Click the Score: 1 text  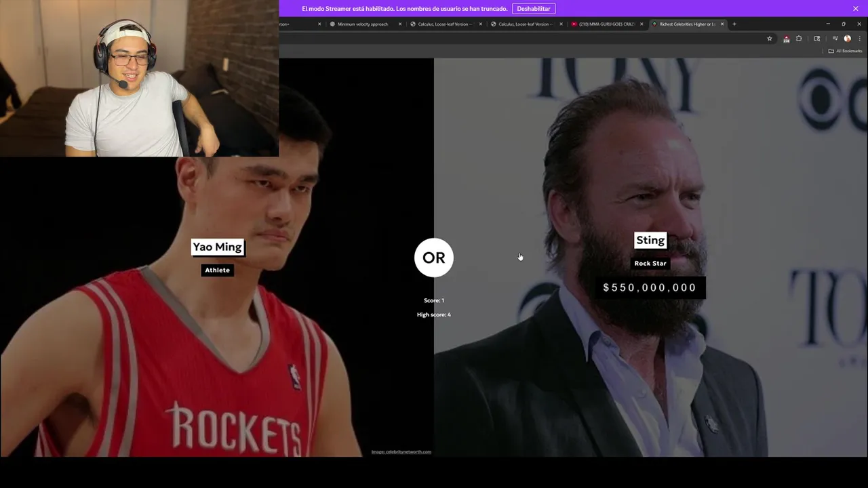(434, 300)
